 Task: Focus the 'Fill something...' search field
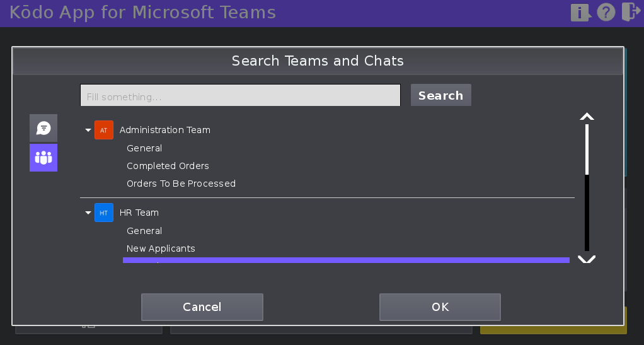pyautogui.click(x=240, y=95)
